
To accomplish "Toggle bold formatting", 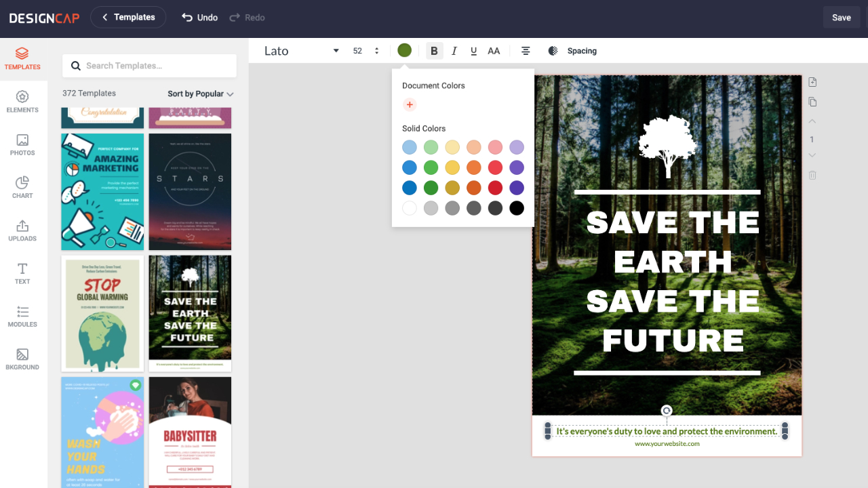I will (434, 51).
